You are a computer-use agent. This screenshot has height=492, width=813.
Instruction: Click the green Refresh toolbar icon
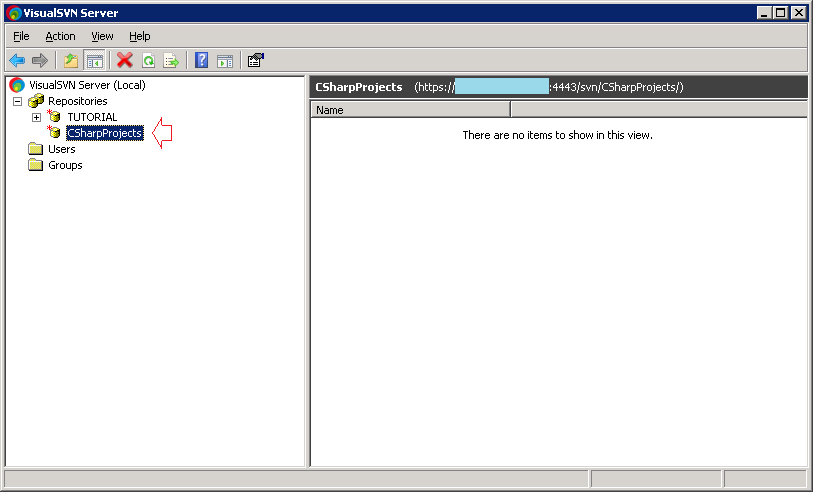148,61
